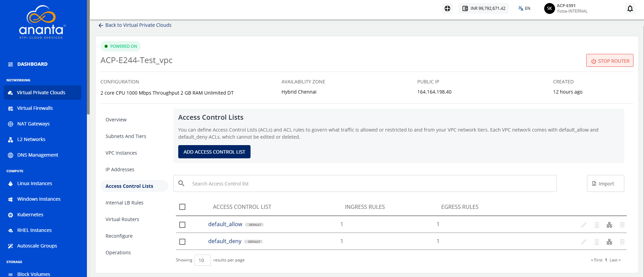The width and height of the screenshot is (644, 277).
Task: Click the search magnifier icon
Action: [181, 183]
